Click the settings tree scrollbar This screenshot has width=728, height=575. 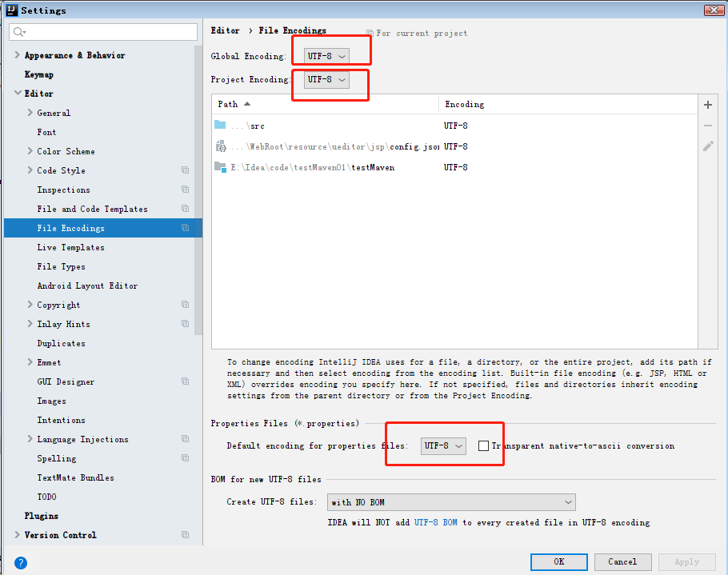click(x=198, y=190)
